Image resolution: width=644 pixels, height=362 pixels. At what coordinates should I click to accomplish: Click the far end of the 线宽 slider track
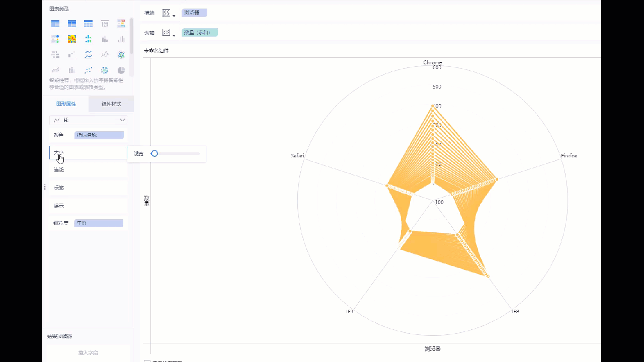click(x=199, y=153)
